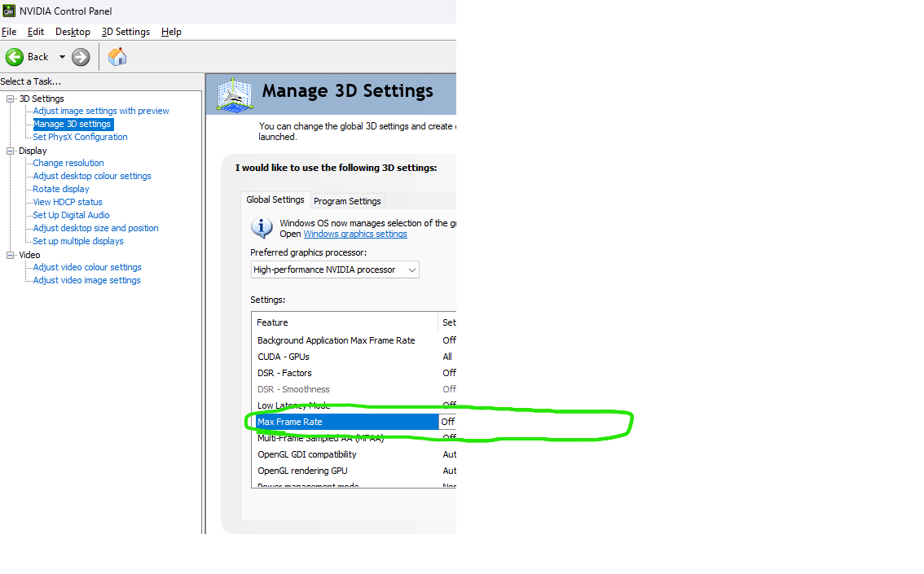Click the NVIDIA Control Panel title icon
924x574 pixels.
pyautogui.click(x=9, y=11)
